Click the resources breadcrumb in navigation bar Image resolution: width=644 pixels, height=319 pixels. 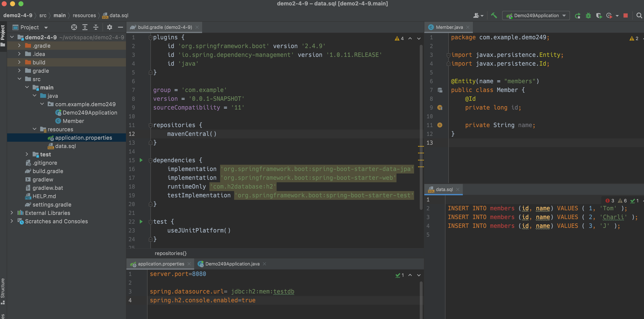click(84, 15)
